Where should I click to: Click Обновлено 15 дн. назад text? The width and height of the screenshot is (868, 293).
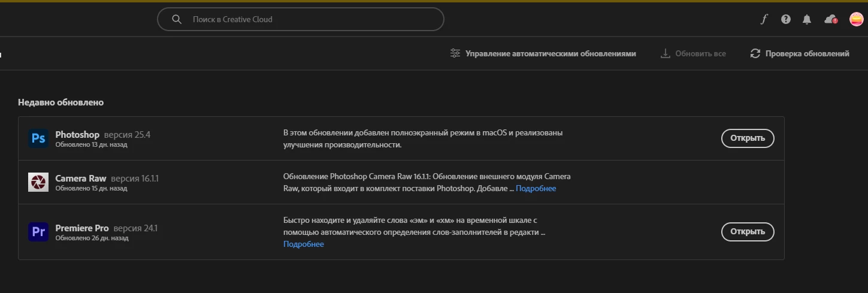click(x=91, y=188)
